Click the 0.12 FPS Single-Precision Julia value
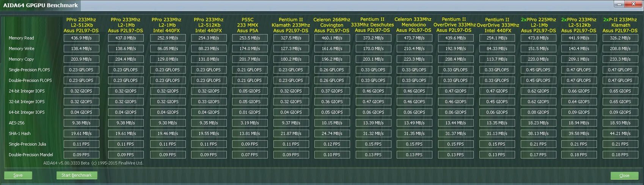Viewport: 644px width, 185px height. point(332,144)
